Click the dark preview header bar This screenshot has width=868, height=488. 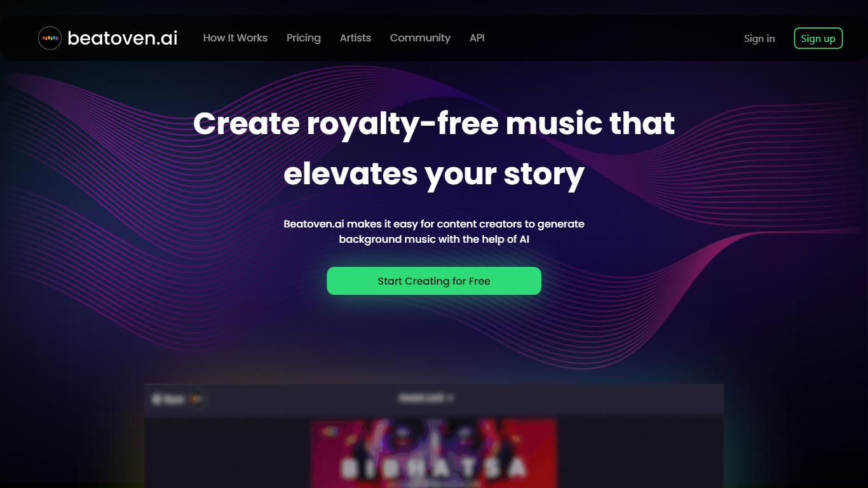(x=434, y=399)
